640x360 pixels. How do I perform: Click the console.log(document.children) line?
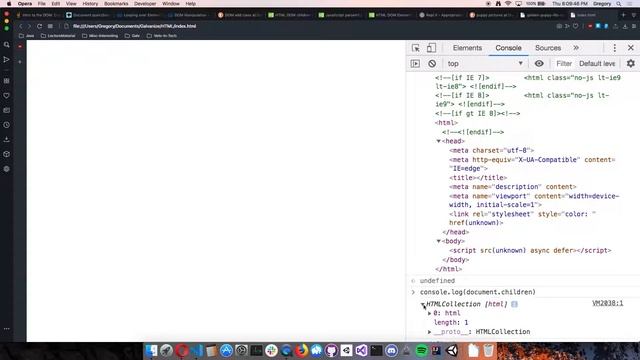[x=478, y=292]
